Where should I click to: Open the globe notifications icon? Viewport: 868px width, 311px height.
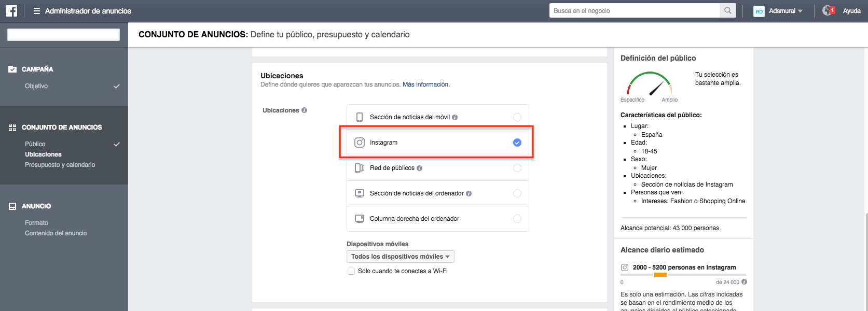828,11
